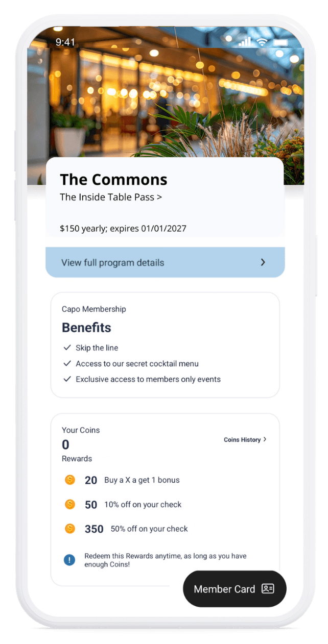The height and width of the screenshot is (644, 328).
Task: Tap the blue info exclamation icon
Action: point(69,560)
